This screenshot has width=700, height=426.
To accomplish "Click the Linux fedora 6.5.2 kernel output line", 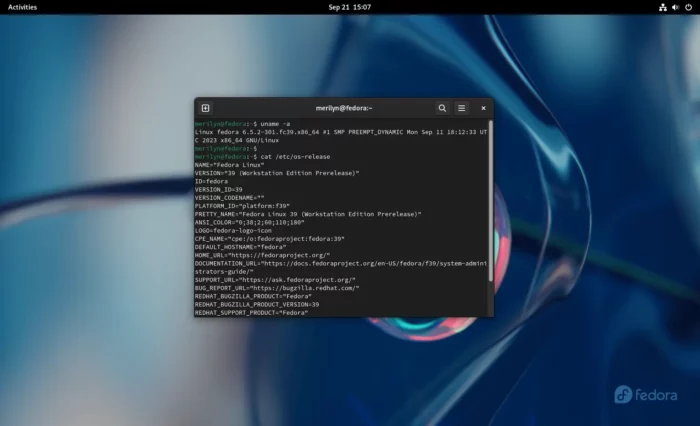I will [341, 136].
